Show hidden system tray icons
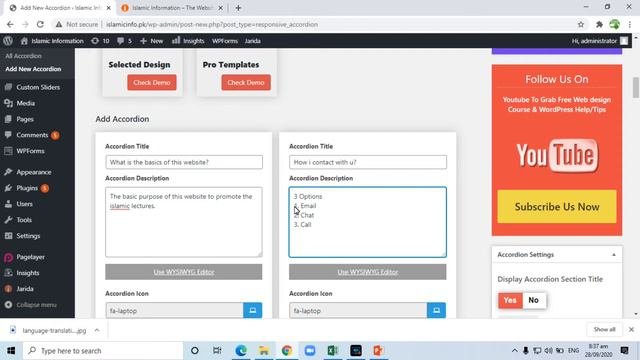Image resolution: width=640 pixels, height=360 pixels. click(x=514, y=351)
